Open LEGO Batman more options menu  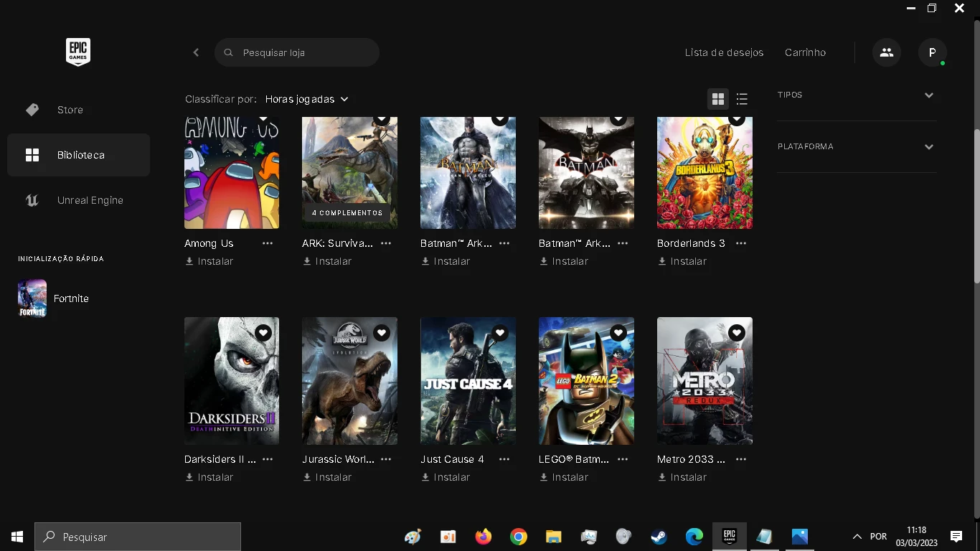(623, 459)
